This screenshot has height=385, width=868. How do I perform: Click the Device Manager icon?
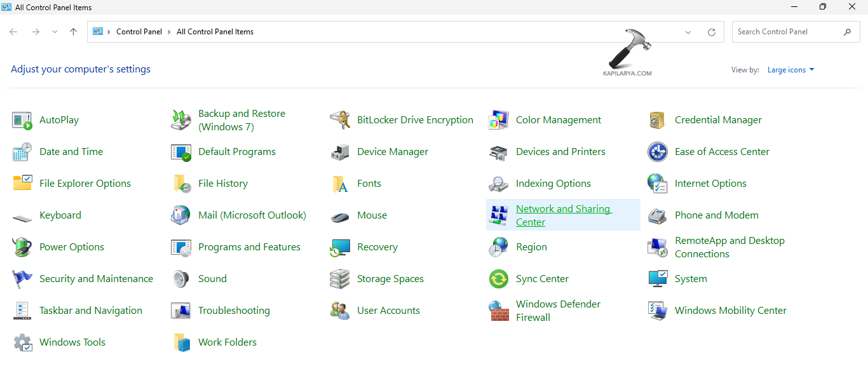coord(340,152)
